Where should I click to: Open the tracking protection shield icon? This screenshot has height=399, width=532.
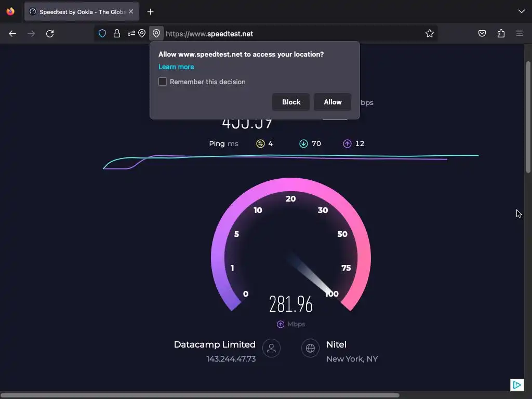click(x=102, y=33)
